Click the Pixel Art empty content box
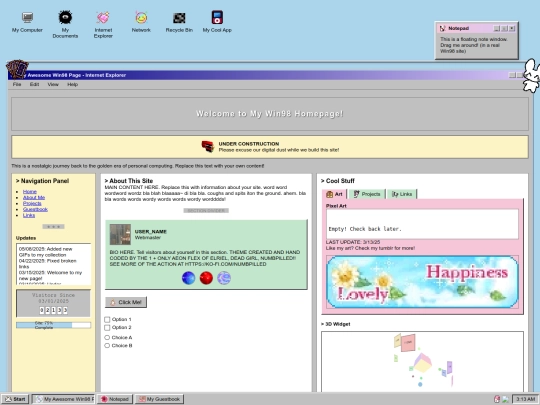 tap(422, 224)
